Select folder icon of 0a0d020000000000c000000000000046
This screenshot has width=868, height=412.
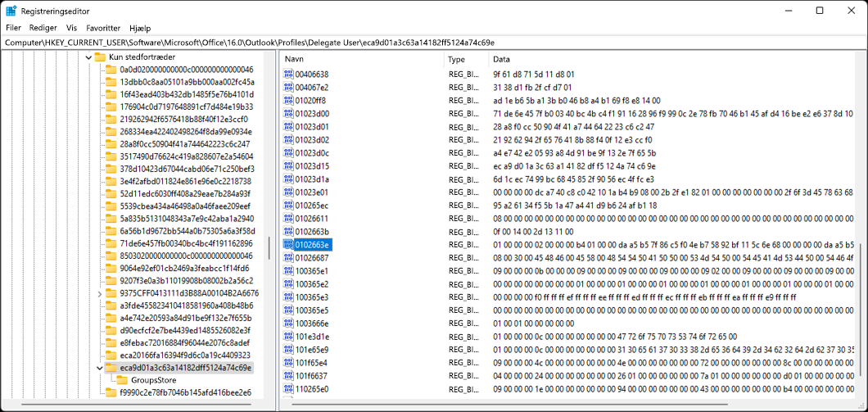click(111, 70)
